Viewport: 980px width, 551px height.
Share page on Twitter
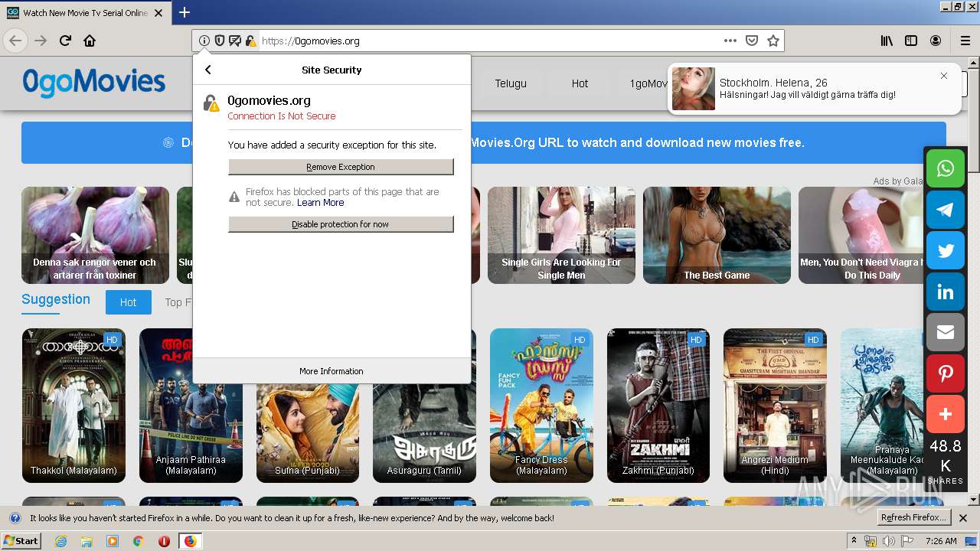click(946, 251)
